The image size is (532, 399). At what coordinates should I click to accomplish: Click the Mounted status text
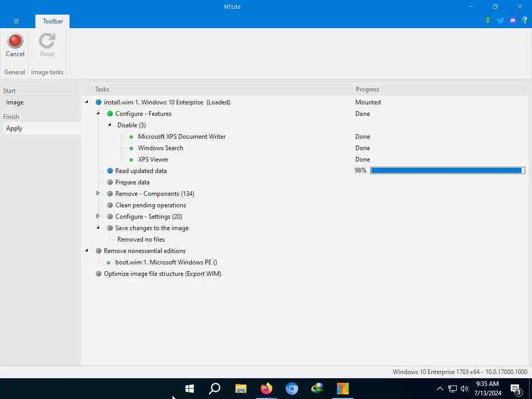click(368, 102)
